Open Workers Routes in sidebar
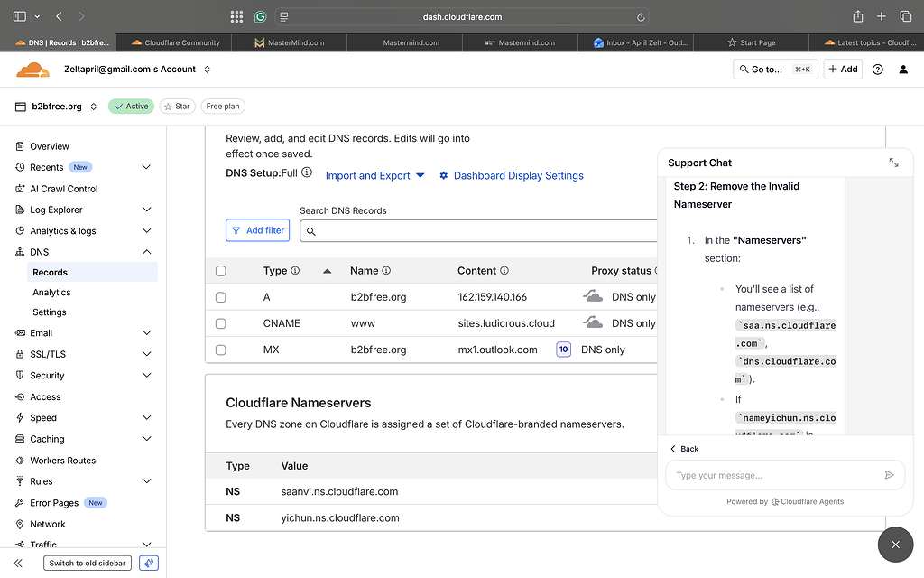 (x=62, y=461)
